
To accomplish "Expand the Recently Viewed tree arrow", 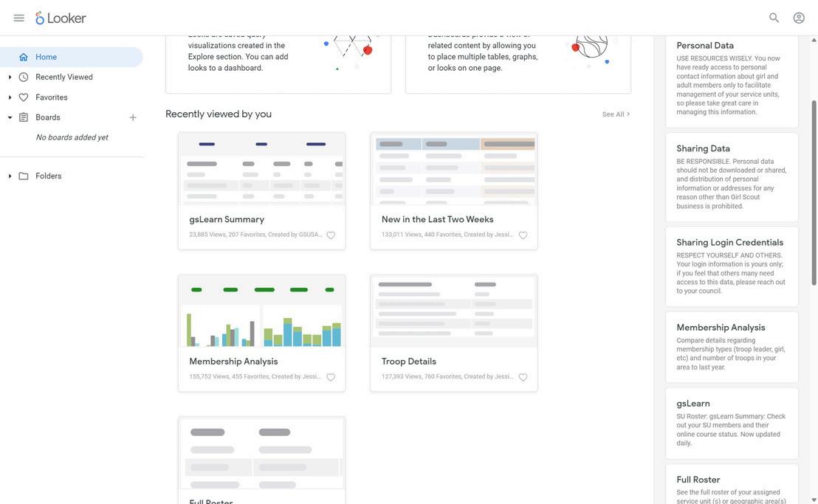I will 10,77.
